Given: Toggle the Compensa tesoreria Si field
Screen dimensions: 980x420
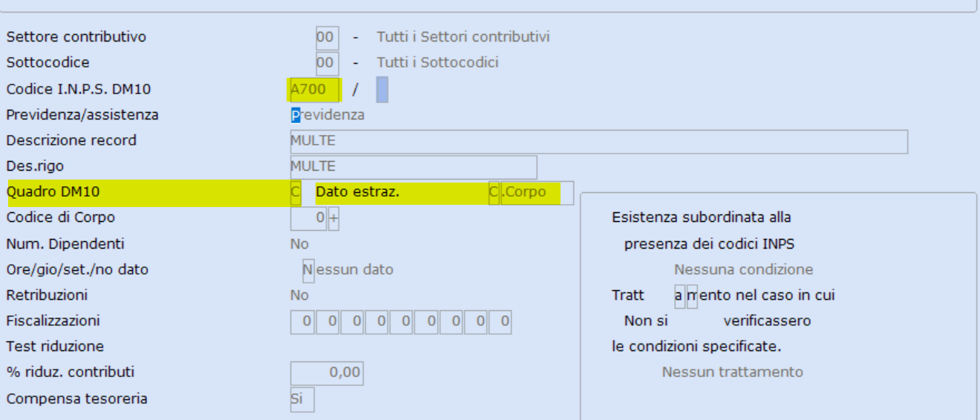Looking at the screenshot, I should (302, 398).
